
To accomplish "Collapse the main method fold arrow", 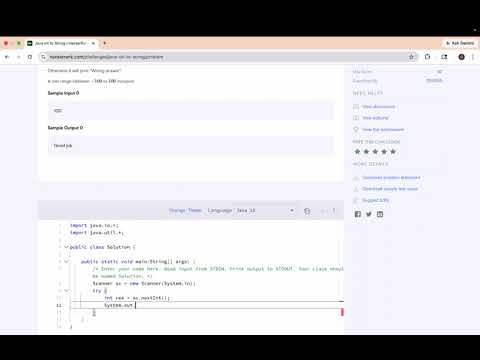I will pos(66,262).
